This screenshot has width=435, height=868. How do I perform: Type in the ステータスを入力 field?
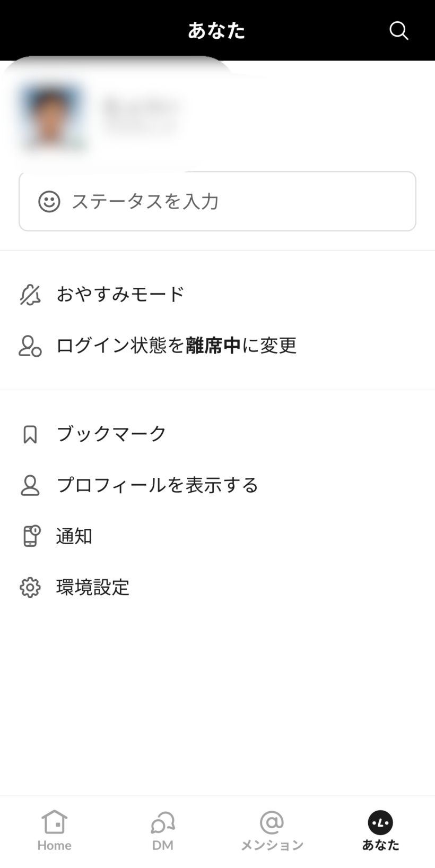tap(233, 202)
